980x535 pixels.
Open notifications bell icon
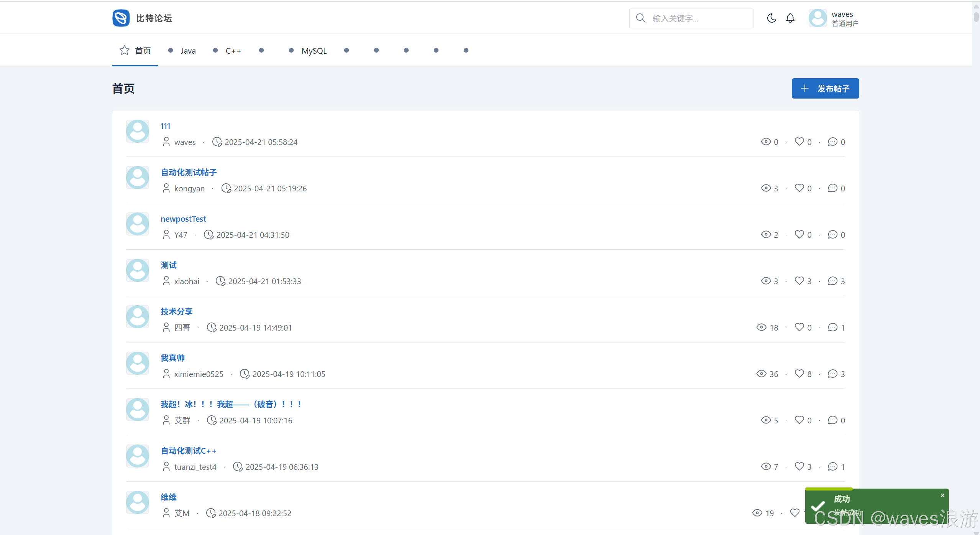790,18
